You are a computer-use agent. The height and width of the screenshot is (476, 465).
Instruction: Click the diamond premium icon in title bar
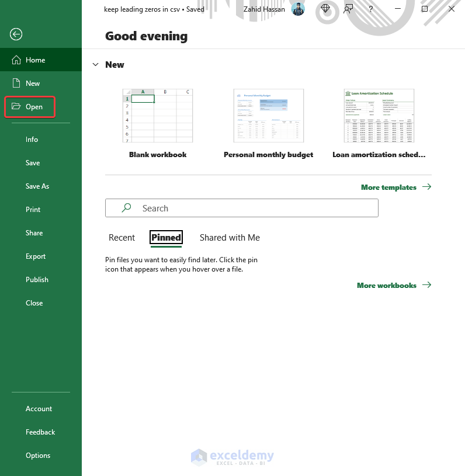325,9
